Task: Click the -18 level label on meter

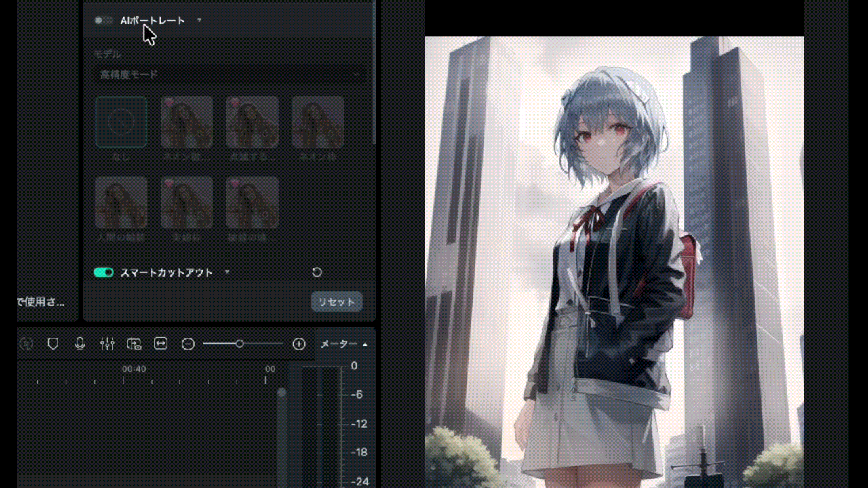Action: (x=360, y=452)
